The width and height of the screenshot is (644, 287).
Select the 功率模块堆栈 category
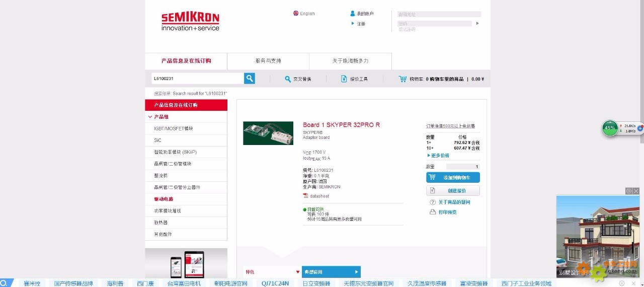[186, 211]
